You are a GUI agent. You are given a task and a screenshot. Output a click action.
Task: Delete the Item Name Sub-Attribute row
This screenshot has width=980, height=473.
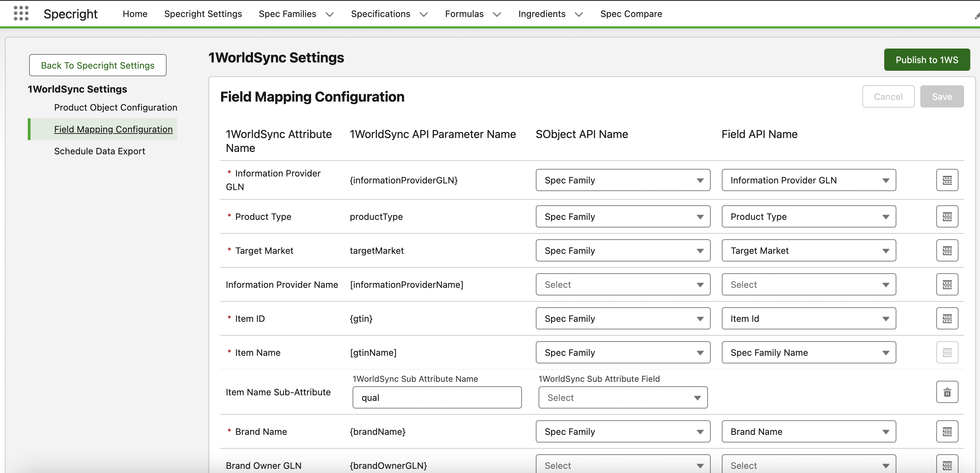coord(947,392)
